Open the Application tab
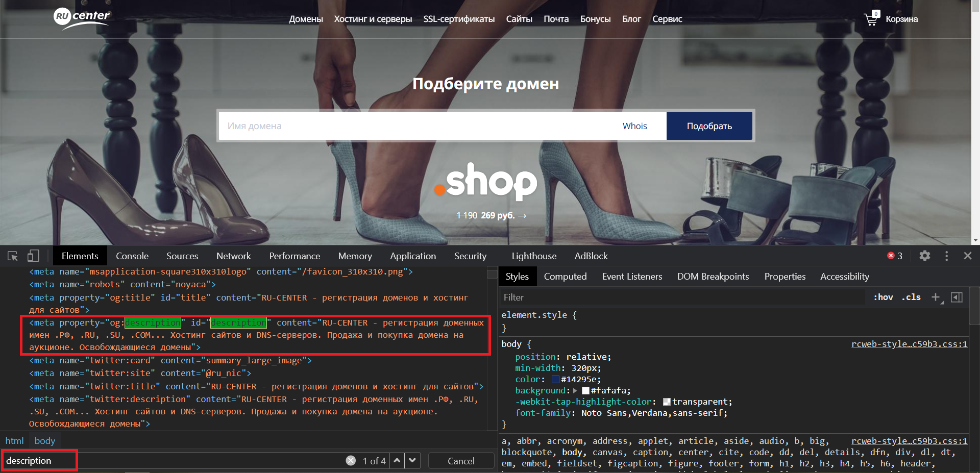 [413, 256]
